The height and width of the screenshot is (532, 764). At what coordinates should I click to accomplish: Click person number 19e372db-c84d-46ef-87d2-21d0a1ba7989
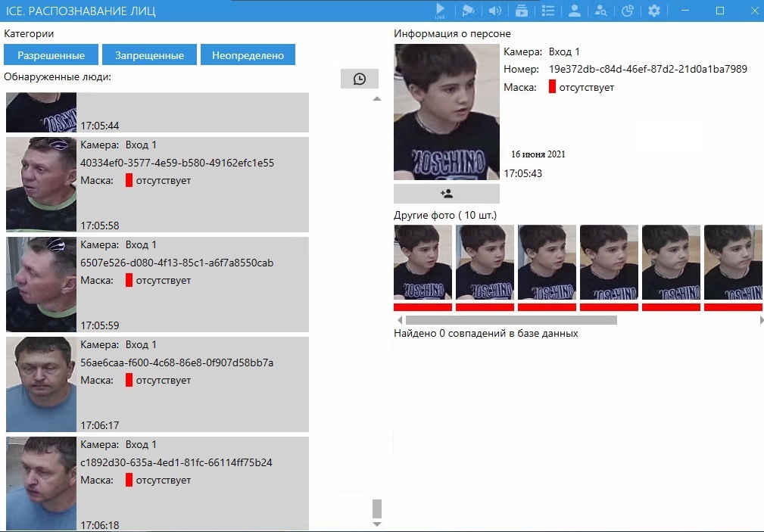click(648, 69)
